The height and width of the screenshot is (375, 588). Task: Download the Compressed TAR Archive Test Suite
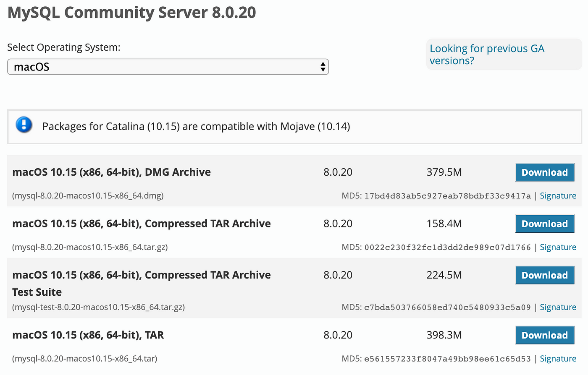pyautogui.click(x=544, y=275)
